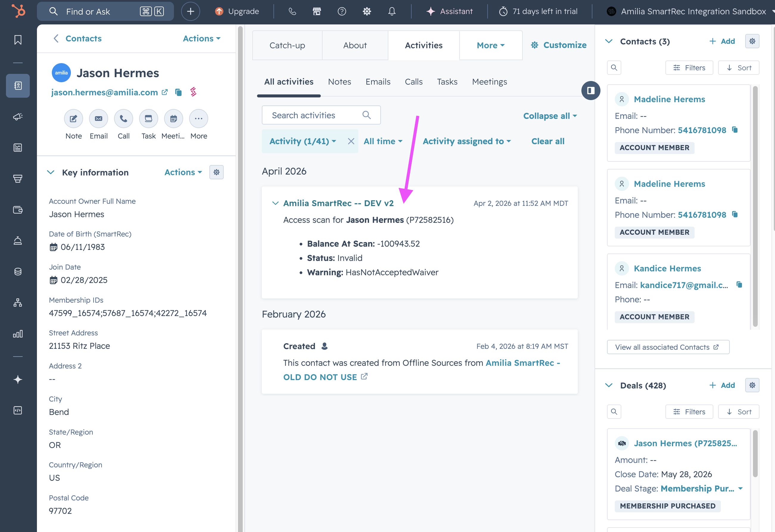Show the Meetings activity tab

489,82
